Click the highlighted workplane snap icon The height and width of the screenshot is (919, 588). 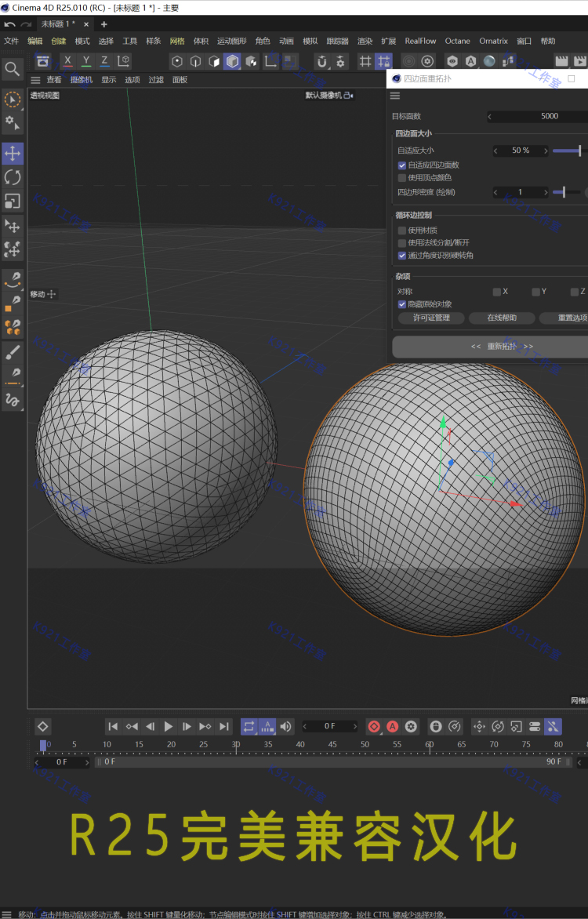point(384,61)
